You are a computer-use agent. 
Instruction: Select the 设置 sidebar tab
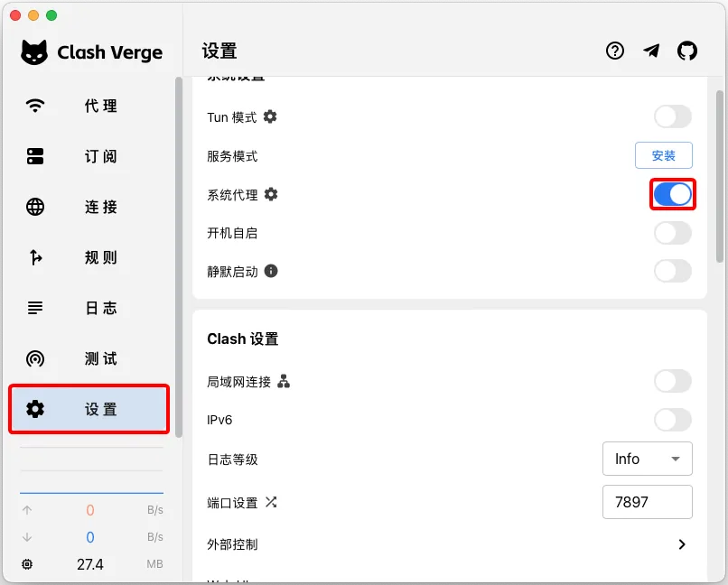(34, 409)
